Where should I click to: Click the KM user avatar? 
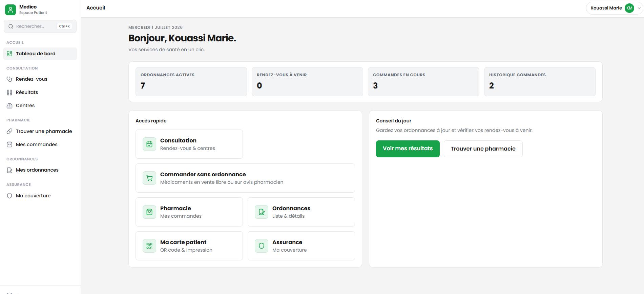tap(629, 8)
